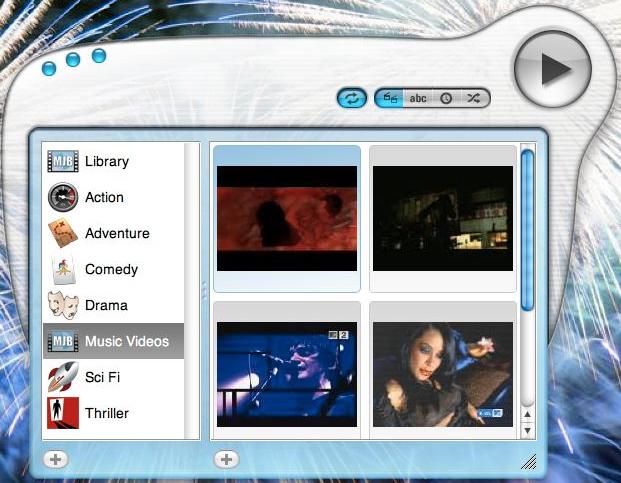Click the Adventure treasure map icon
Screen dimensions: 621x483
point(63,233)
